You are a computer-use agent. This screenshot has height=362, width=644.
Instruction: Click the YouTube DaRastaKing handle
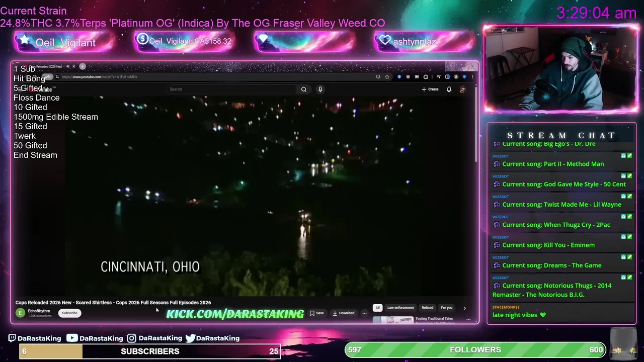point(96,338)
